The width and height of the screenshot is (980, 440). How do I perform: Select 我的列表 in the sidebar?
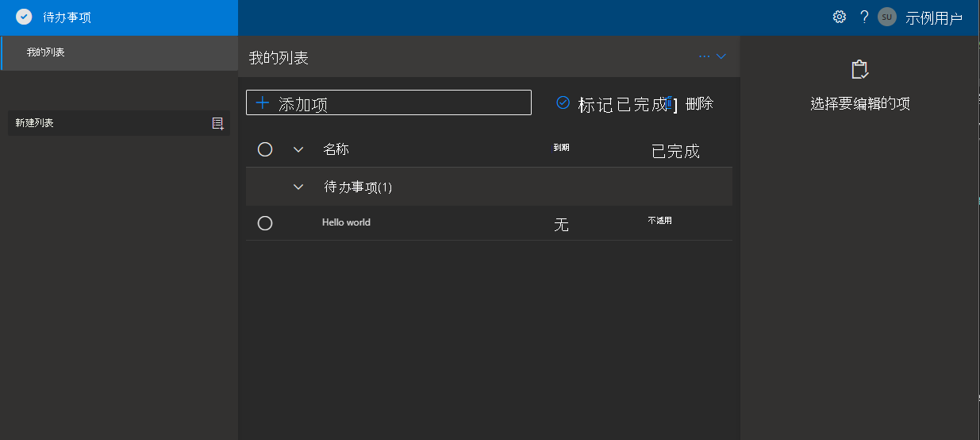tap(119, 52)
